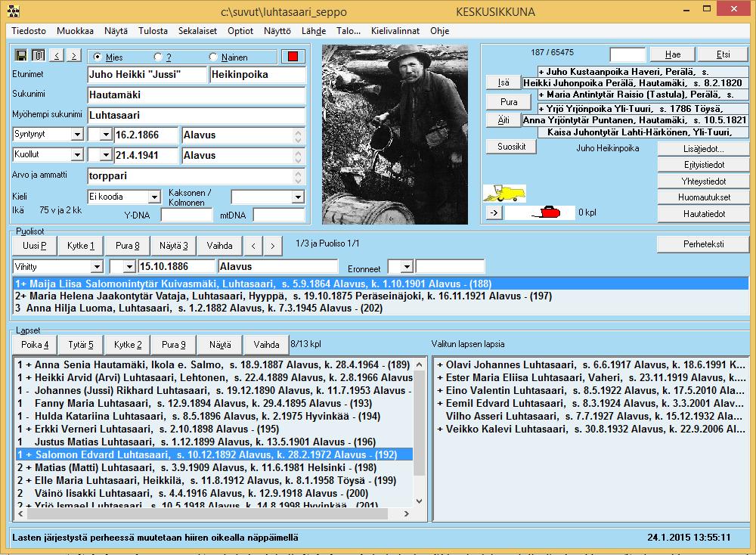The height and width of the screenshot is (555, 756).
Task: Click the Tytär 5 button
Action: [x=81, y=345]
